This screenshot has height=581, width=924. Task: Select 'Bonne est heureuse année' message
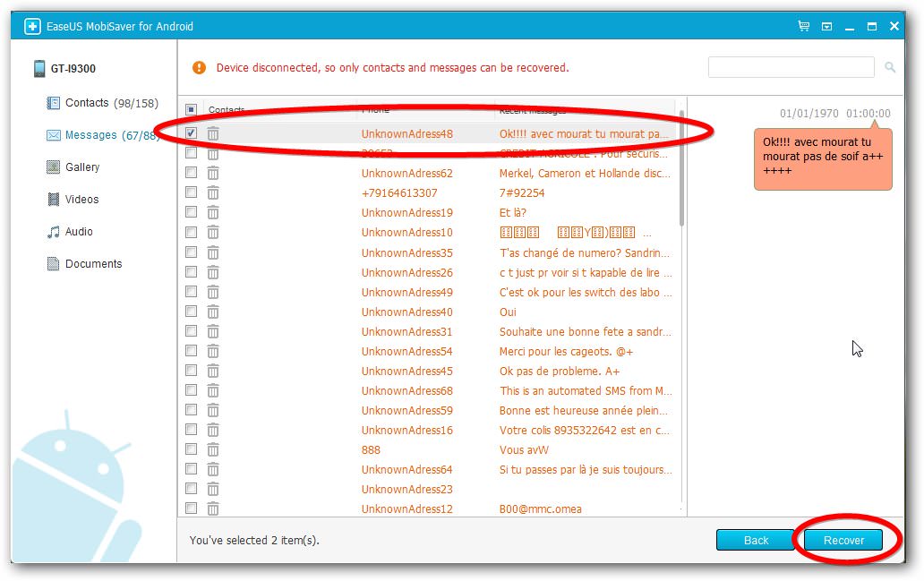coord(584,411)
